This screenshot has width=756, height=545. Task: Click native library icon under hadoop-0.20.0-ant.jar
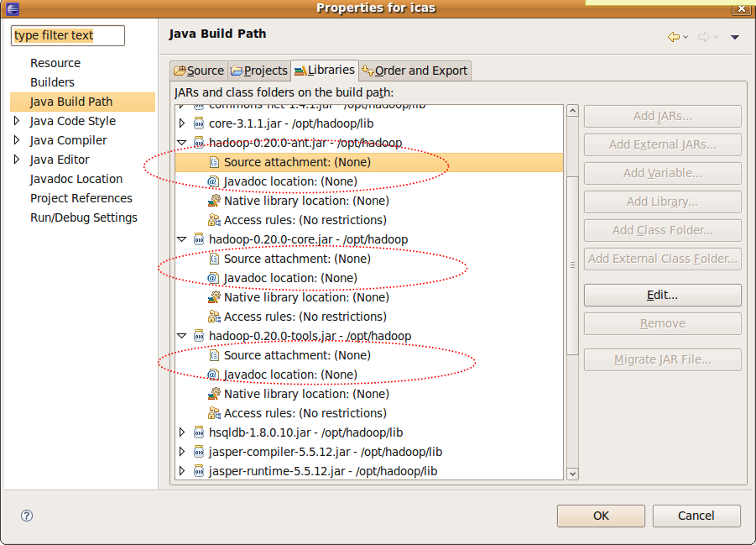coord(214,201)
